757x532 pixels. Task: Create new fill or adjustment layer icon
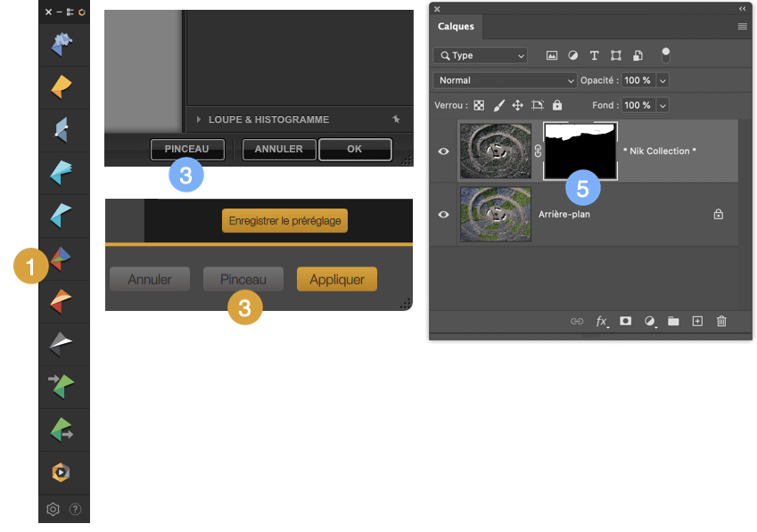pos(650,321)
